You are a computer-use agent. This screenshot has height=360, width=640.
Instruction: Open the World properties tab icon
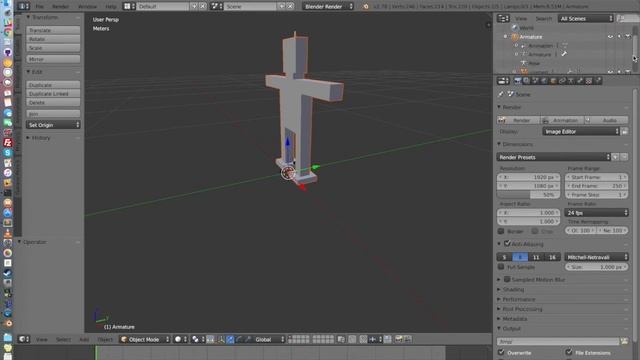tap(544, 81)
